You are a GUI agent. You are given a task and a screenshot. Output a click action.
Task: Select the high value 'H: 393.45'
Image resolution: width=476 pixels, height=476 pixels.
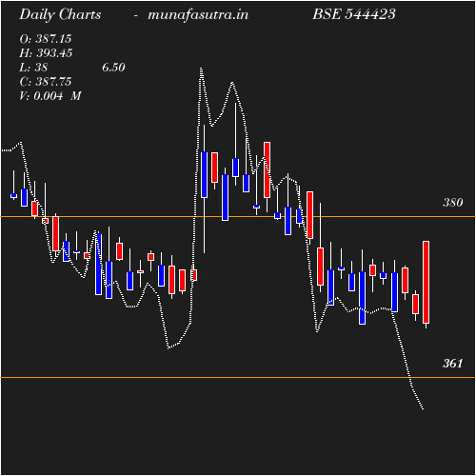[46, 53]
